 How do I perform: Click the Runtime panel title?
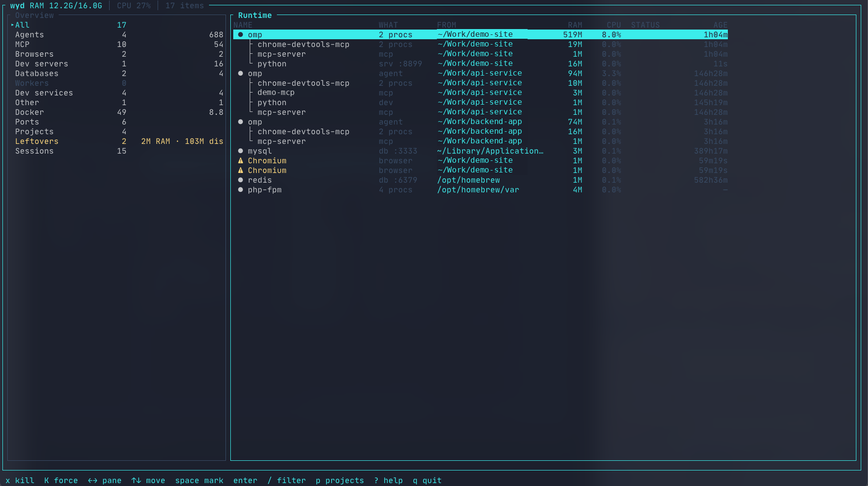point(255,15)
